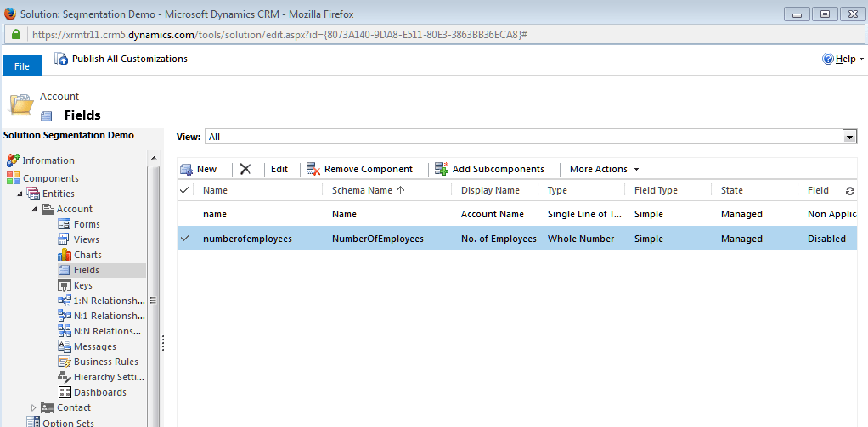Click Remove Component label
Image resolution: width=868 pixels, height=427 pixels.
click(369, 169)
